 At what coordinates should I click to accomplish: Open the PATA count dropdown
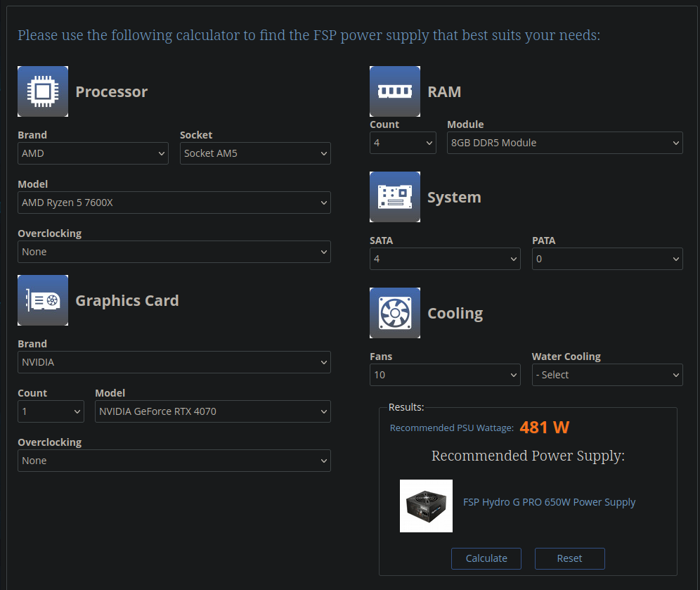click(607, 259)
